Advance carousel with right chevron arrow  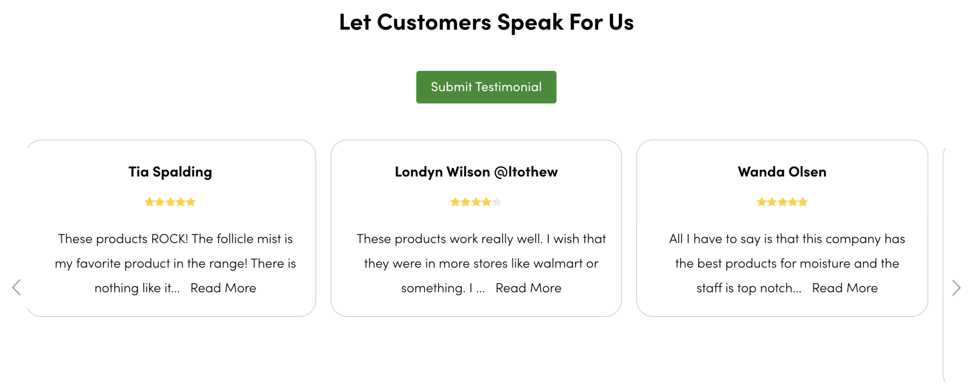956,288
